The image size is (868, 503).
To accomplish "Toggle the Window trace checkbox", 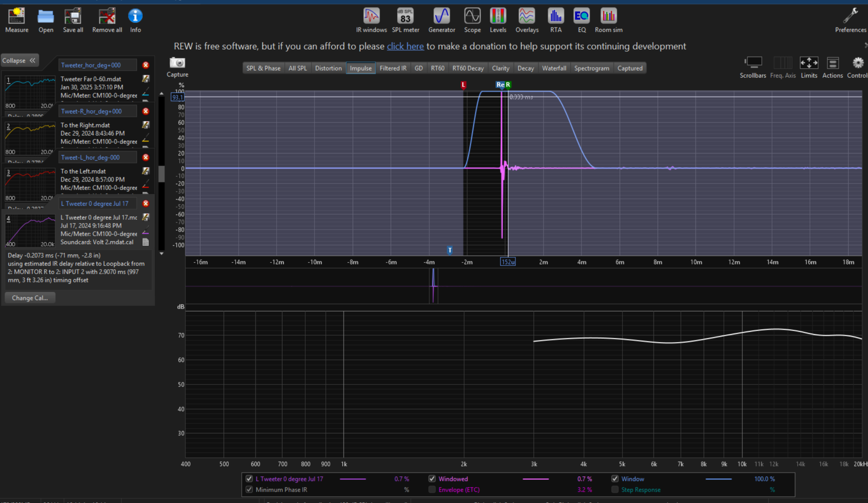I will (615, 478).
